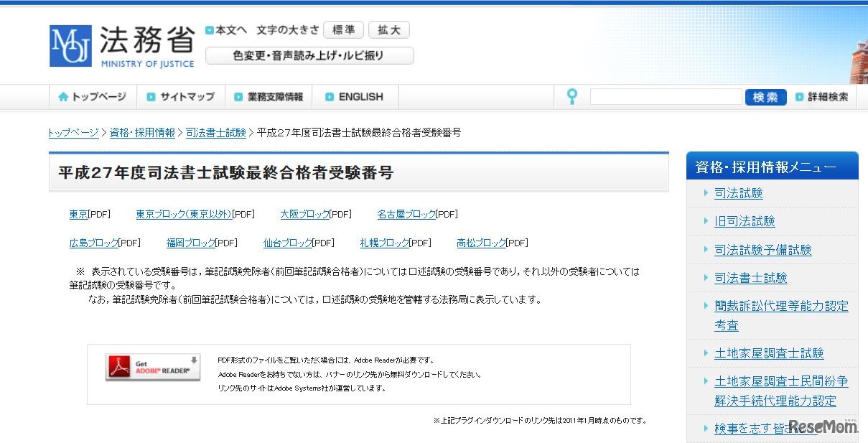
Task: Expand the 土地家屋調査士試験 sidebar entry
Action: tap(769, 353)
